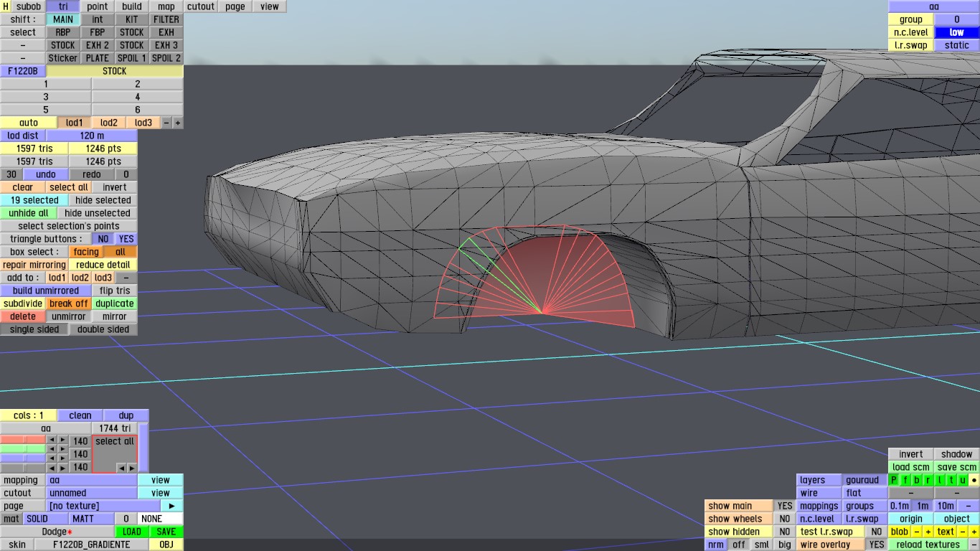980x551 pixels.
Task: Toggle the wire overlay YES switch
Action: point(877,545)
